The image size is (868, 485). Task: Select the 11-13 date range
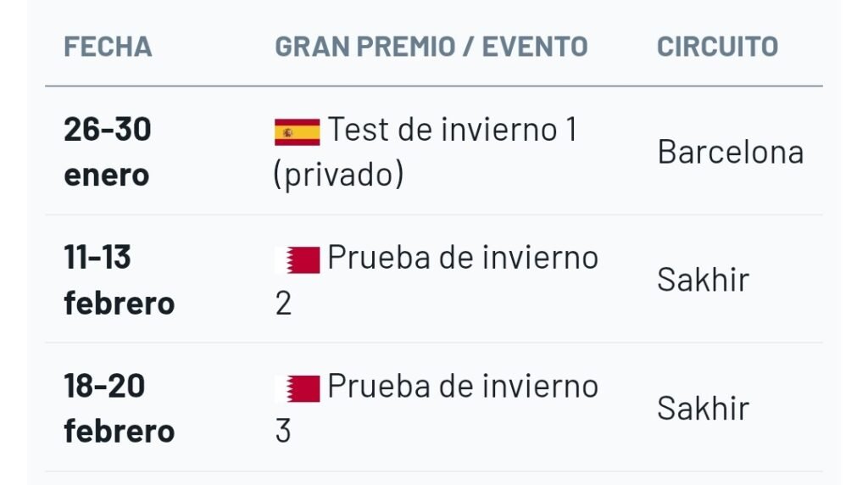coord(97,258)
